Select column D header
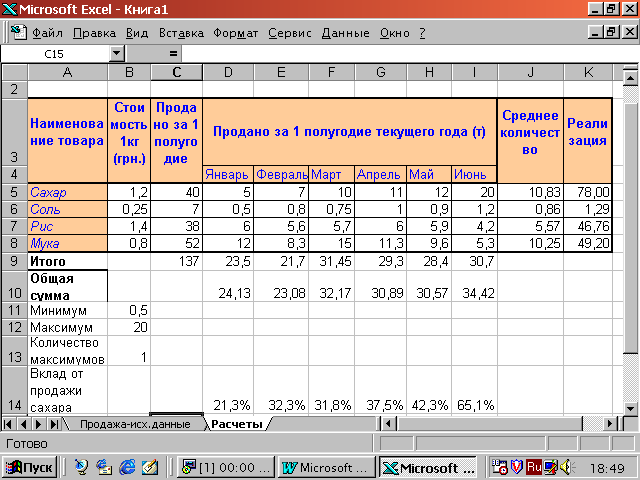The width and height of the screenshot is (640, 480). coord(228,72)
